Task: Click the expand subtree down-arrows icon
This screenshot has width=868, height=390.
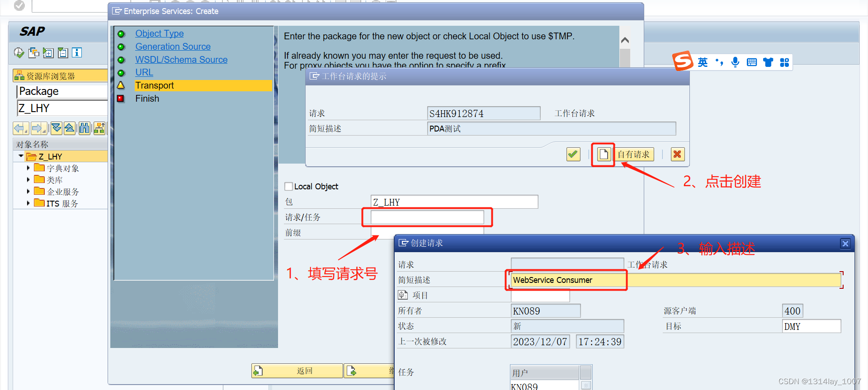Action: 57,128
